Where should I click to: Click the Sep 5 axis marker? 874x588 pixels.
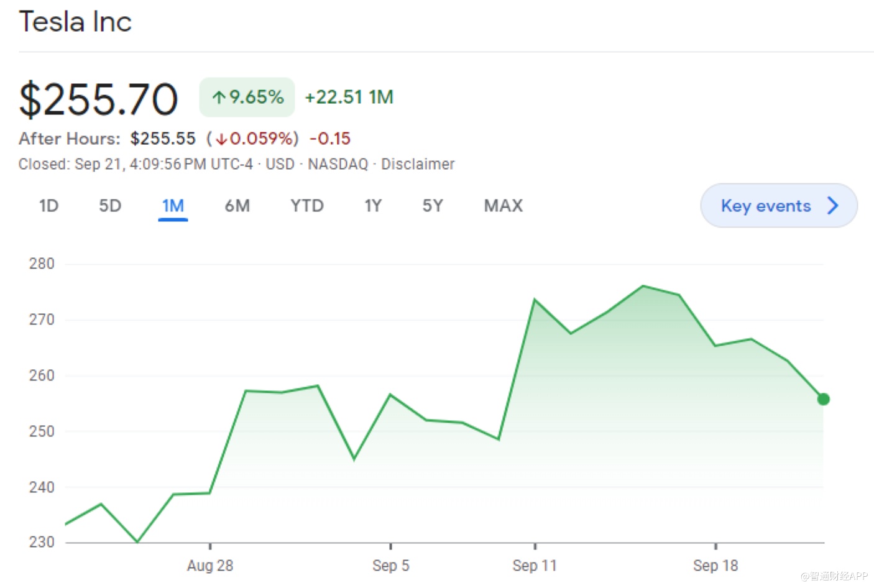tap(390, 565)
